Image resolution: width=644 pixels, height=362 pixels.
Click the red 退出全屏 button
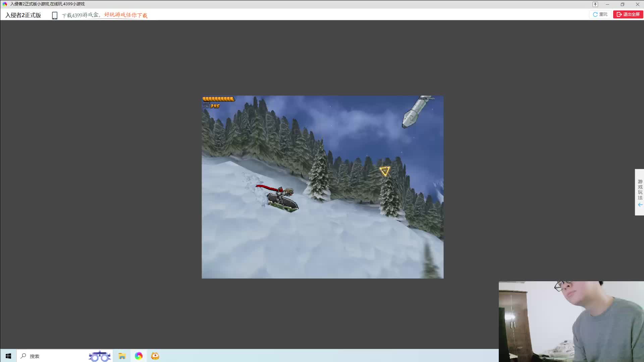tap(628, 14)
